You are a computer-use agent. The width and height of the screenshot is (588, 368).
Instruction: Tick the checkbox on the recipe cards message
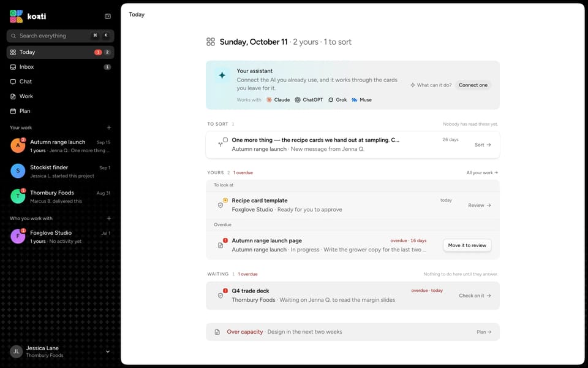click(225, 140)
